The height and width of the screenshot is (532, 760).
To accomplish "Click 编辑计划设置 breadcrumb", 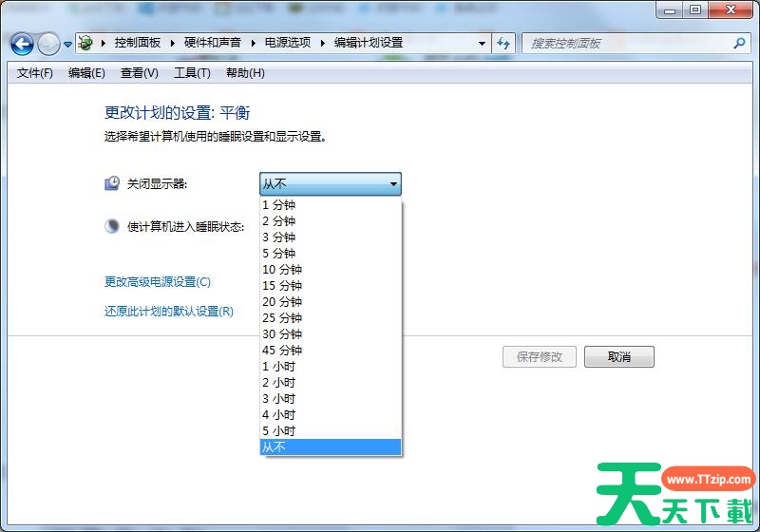I will [369, 43].
